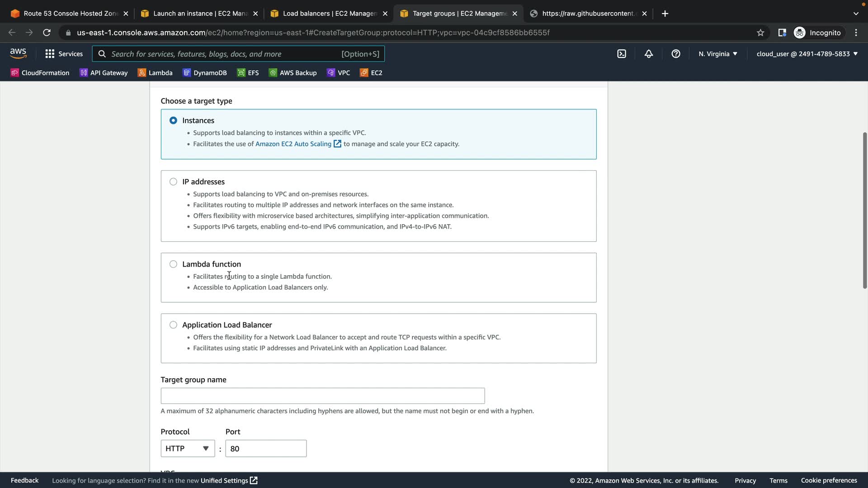Select the IP addresses target type

click(x=173, y=182)
